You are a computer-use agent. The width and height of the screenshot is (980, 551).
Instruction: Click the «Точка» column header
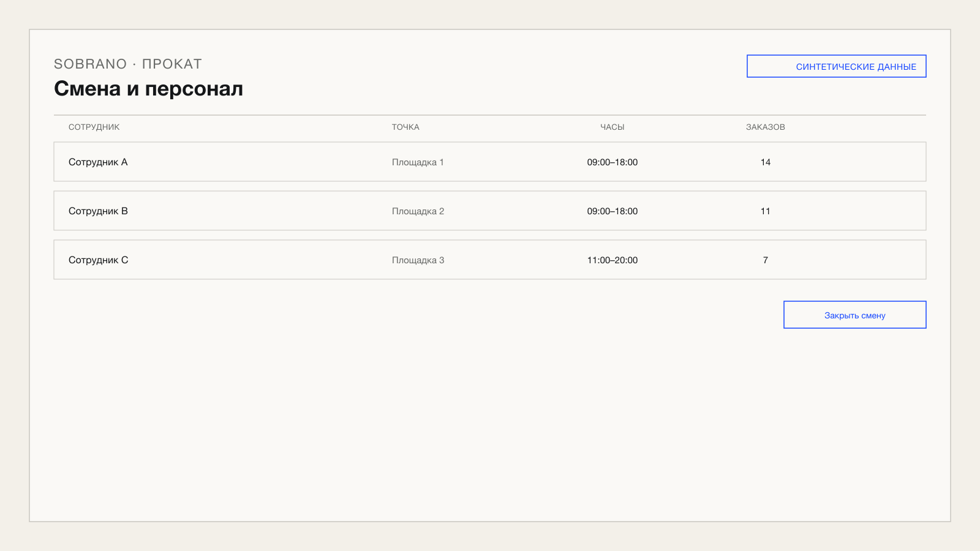pyautogui.click(x=405, y=127)
